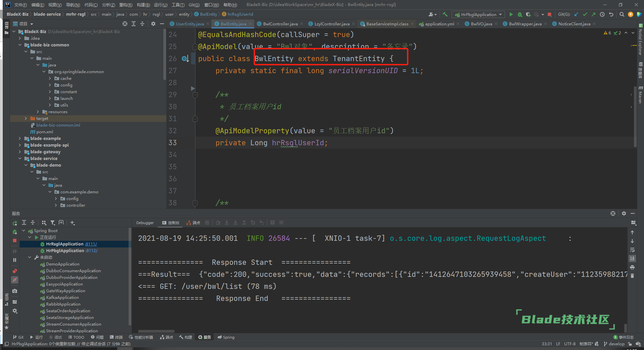The height and width of the screenshot is (350, 644).
Task: Open Search Everywhere with the magnifier icon
Action: [622, 14]
